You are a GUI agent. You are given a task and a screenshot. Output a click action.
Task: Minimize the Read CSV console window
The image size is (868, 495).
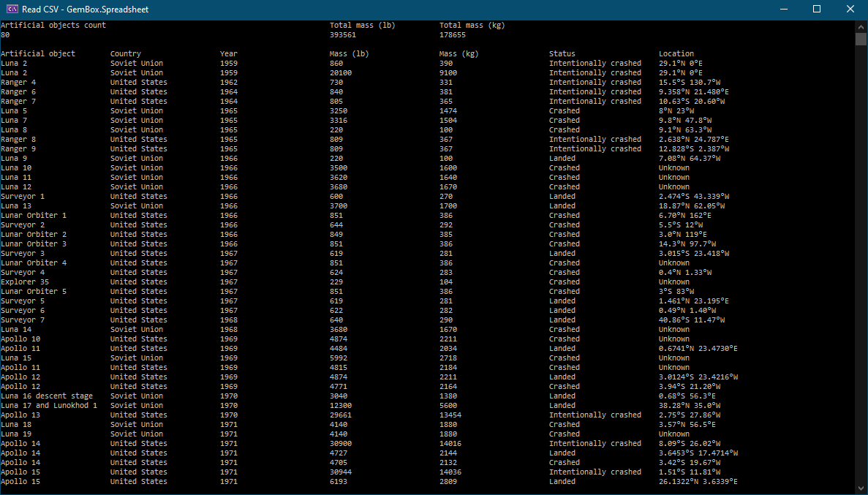pos(782,9)
